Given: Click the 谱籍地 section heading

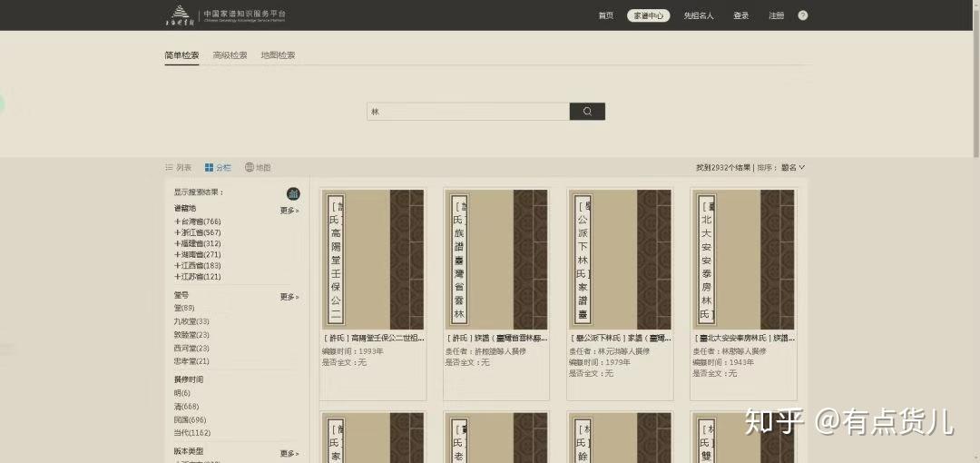Looking at the screenshot, I should (185, 209).
